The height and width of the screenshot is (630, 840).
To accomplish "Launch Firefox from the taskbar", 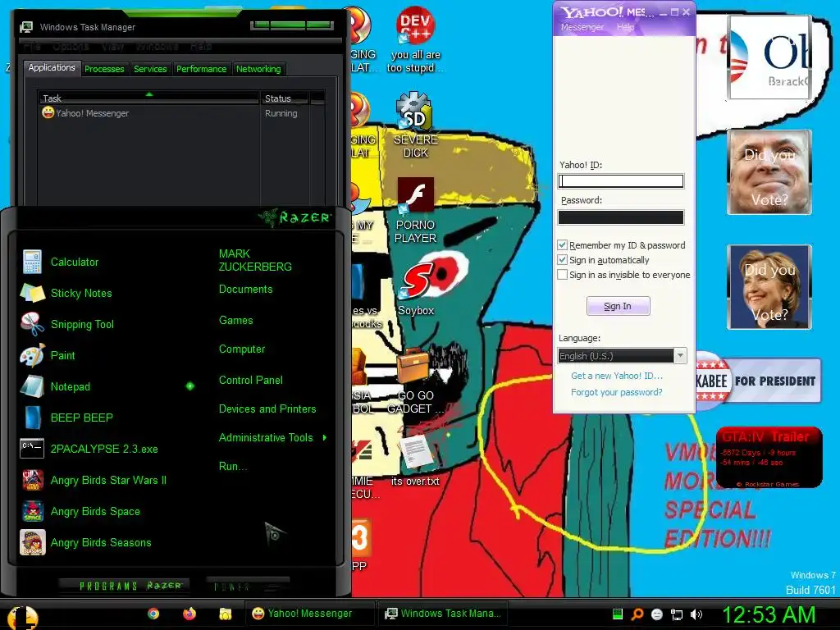I will pos(189,614).
